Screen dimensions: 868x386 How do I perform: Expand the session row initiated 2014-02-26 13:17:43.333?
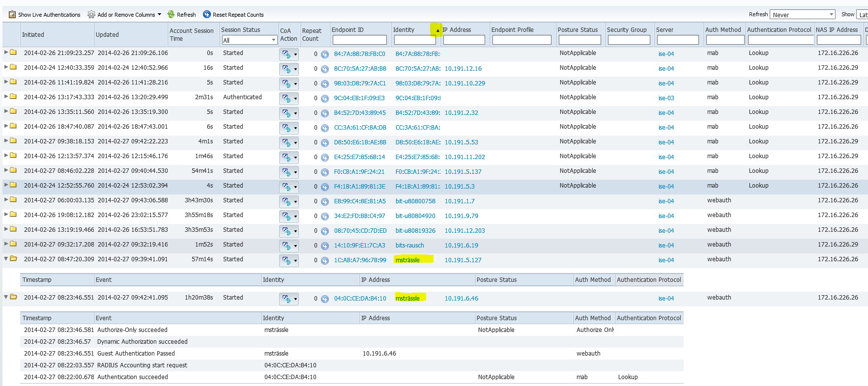6,96
